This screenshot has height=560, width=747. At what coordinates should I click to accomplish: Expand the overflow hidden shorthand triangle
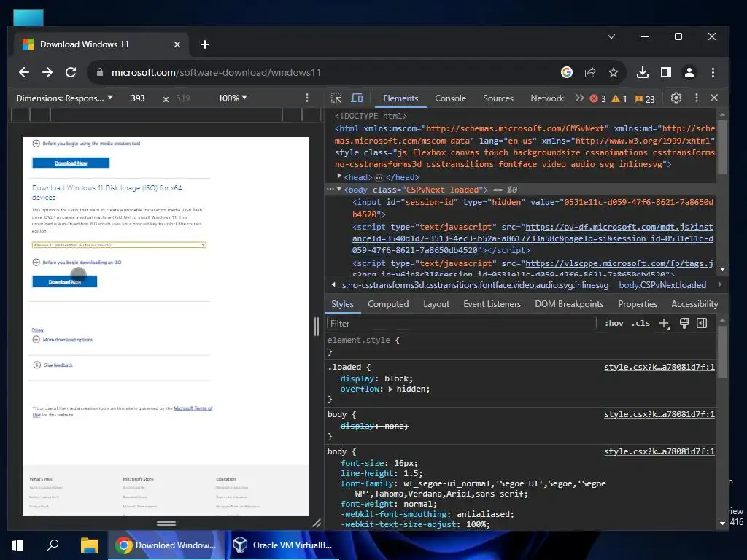pos(391,389)
